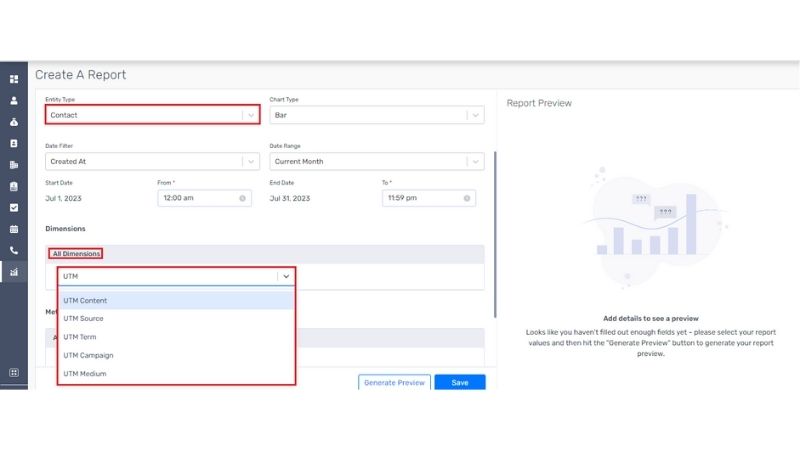
Task: Click the From time input field
Action: 205,198
